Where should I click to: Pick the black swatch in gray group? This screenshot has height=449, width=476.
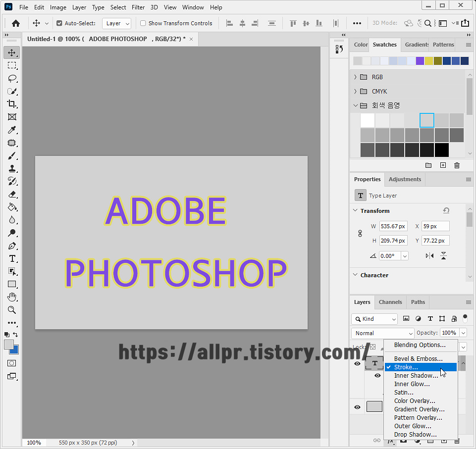coord(442,150)
